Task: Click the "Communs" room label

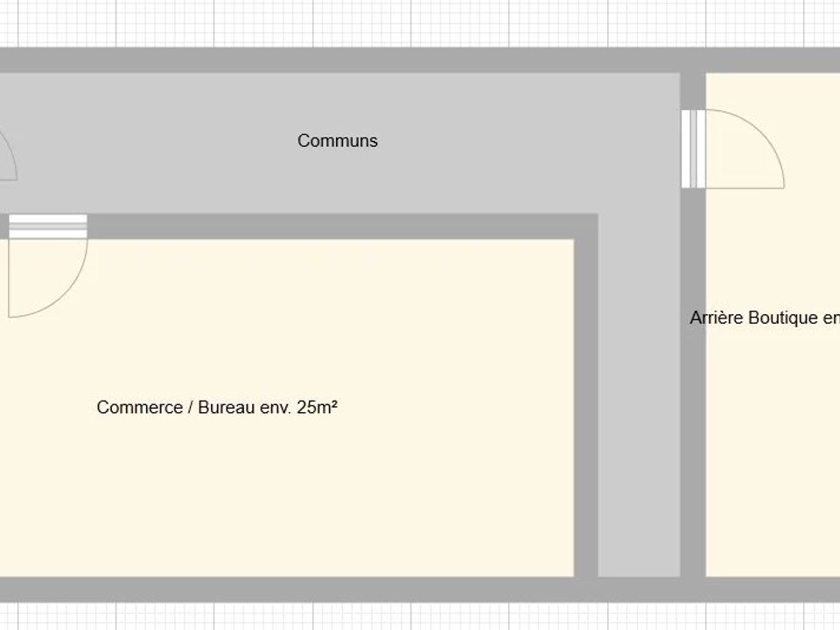Action: (338, 141)
